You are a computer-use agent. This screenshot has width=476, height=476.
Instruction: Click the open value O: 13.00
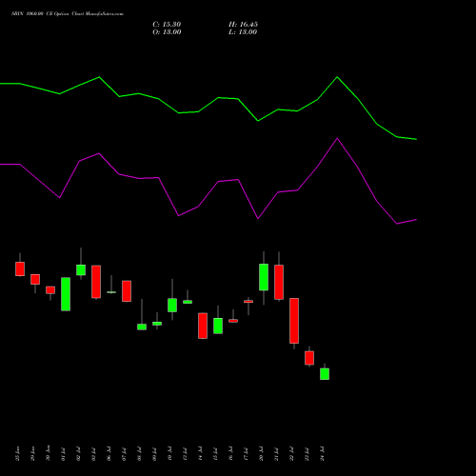(167, 32)
